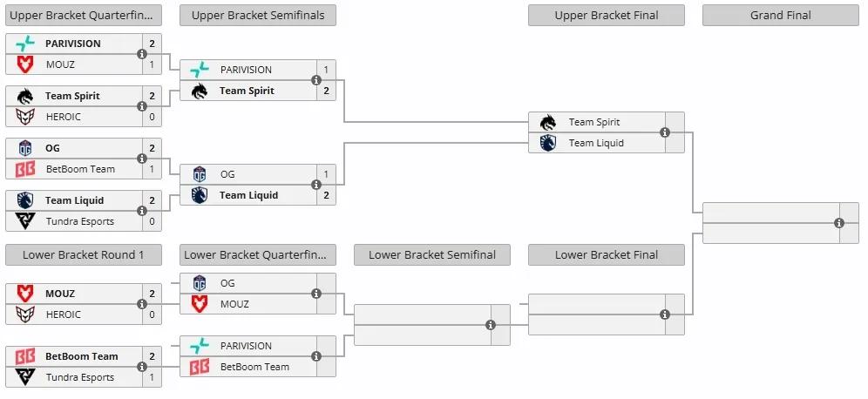Screen dimensions: 868x399
Task: Open info icon for Team Spirit vs HEROIC
Action: (142, 106)
